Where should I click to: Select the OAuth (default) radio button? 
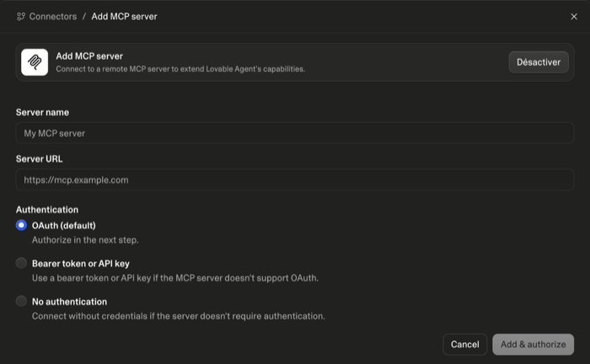(21, 225)
